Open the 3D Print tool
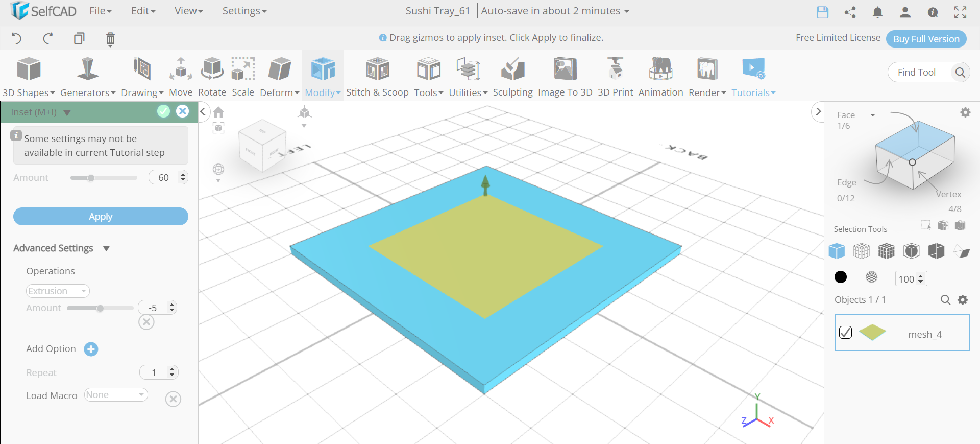980x444 pixels. 615,77
